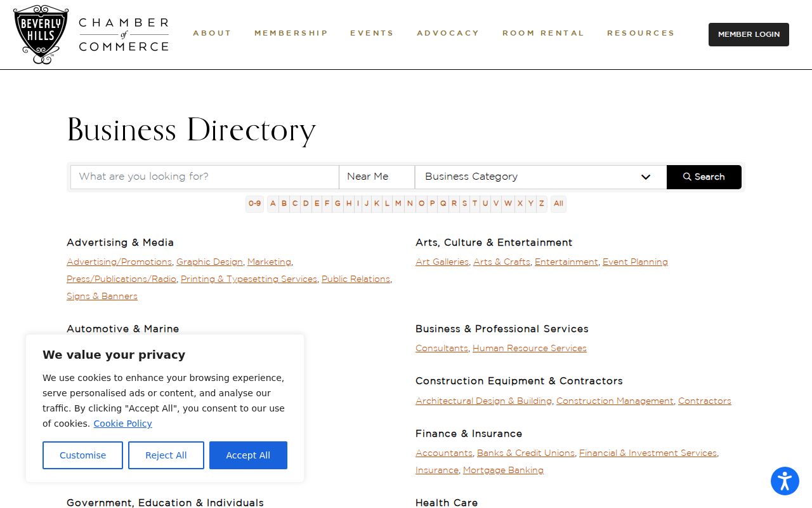Viewport: 812px width, 508px height.
Task: Filter directory by letter F
Action: point(327,204)
